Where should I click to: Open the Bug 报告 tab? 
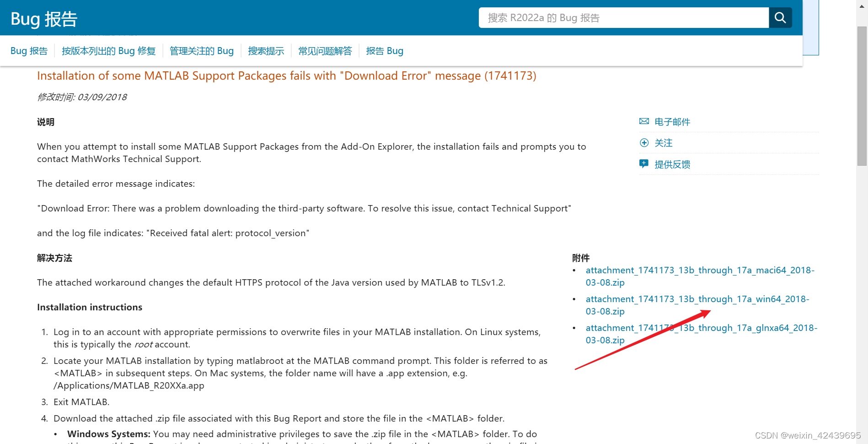(29, 51)
